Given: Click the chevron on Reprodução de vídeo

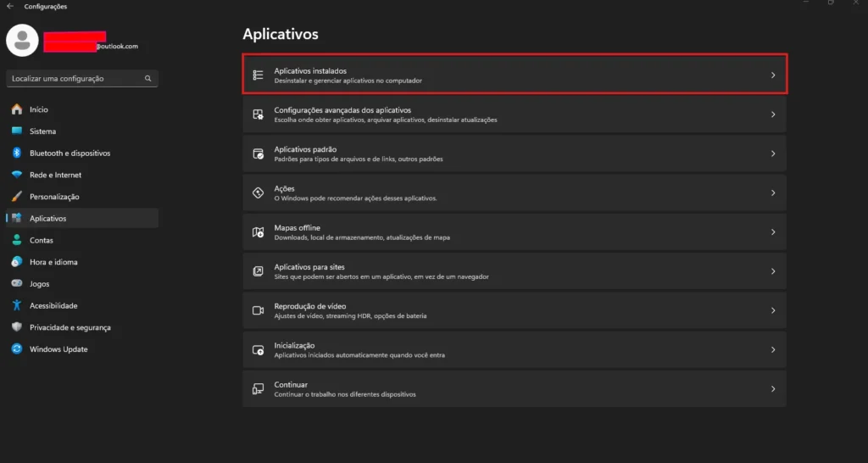Looking at the screenshot, I should tap(773, 310).
